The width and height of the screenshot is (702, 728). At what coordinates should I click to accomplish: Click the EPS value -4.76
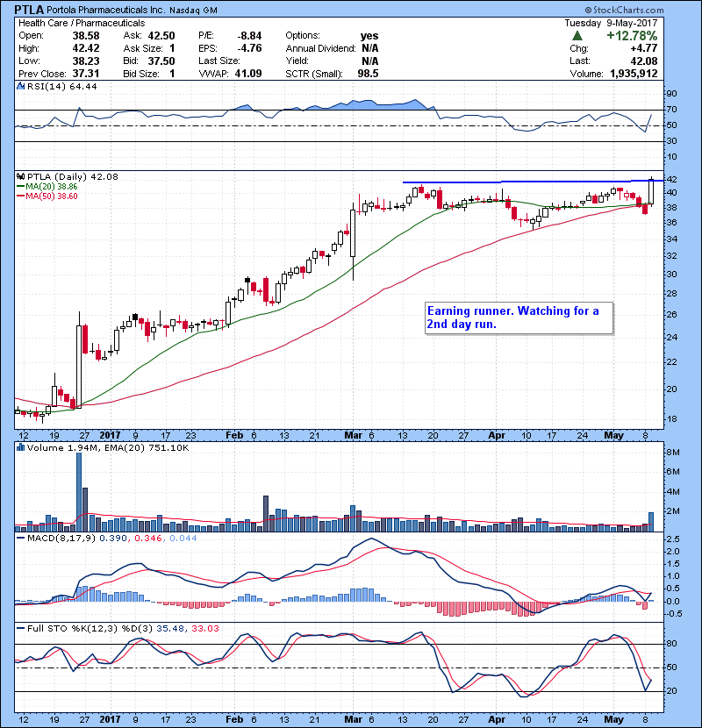coord(249,48)
